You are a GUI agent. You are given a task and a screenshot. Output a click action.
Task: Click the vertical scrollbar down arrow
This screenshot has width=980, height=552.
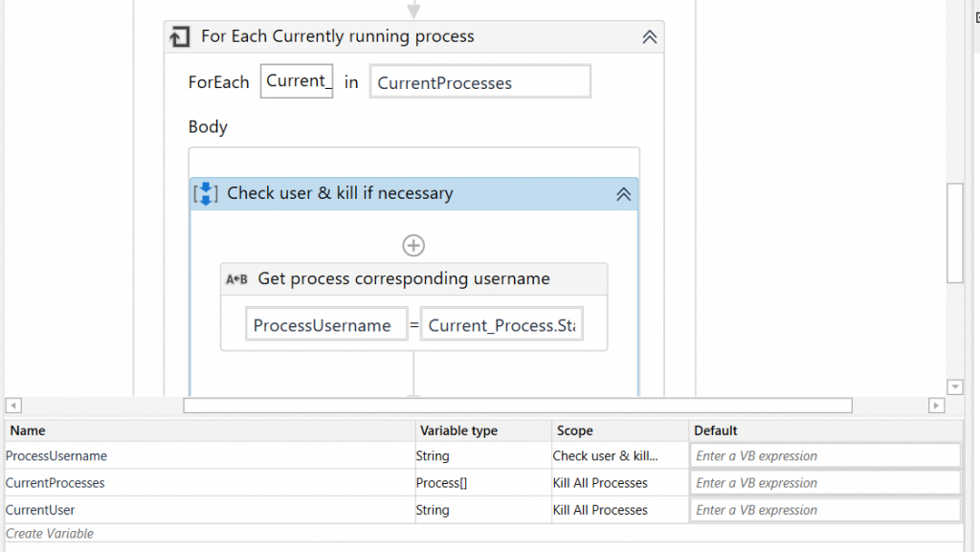[955, 387]
